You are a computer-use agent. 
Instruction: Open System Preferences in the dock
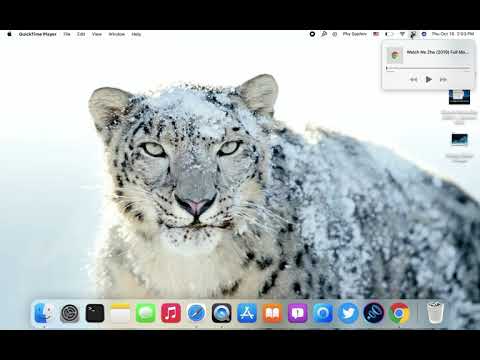point(70,313)
